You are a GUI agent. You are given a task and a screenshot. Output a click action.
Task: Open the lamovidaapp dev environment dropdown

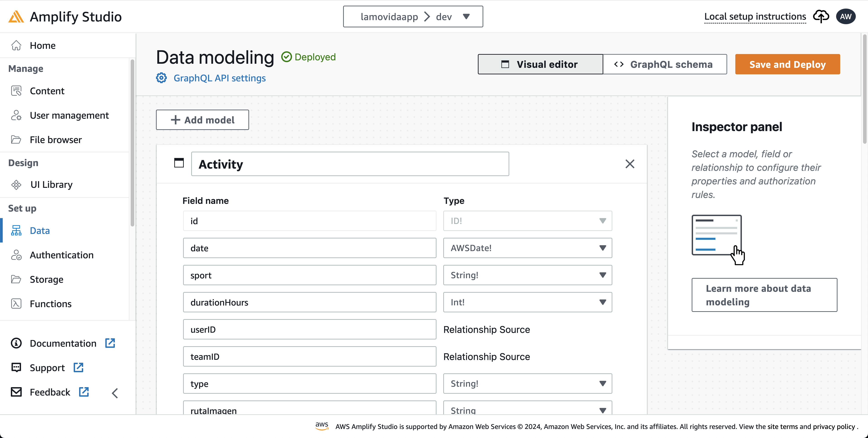click(413, 16)
